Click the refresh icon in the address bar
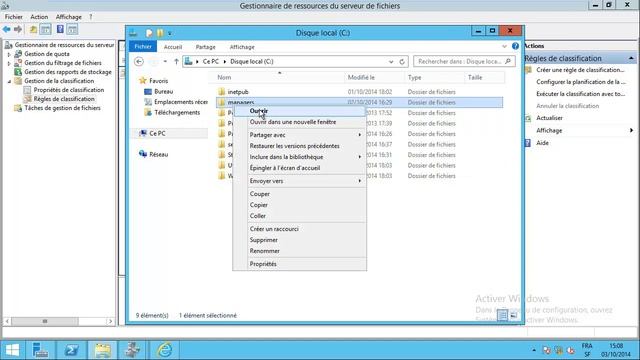The image size is (640, 360). (x=402, y=62)
